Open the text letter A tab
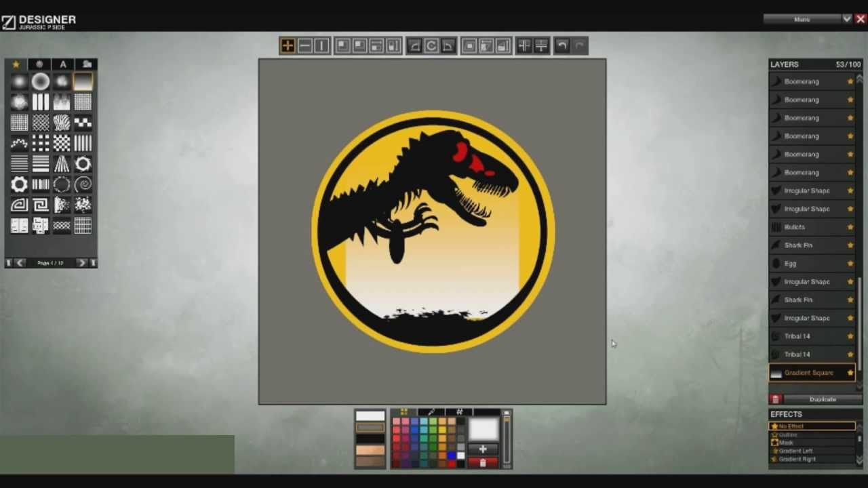 (x=63, y=64)
